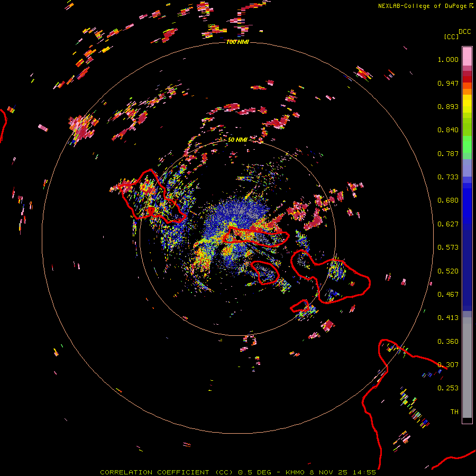Click the 0.520 scale value
The image size is (476, 476).
pyautogui.click(x=448, y=271)
